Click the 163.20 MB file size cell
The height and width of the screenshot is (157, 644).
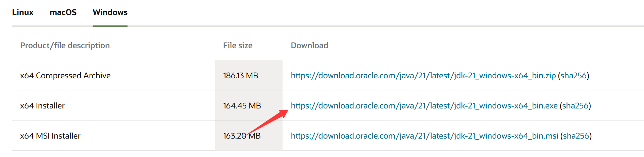[x=242, y=136]
